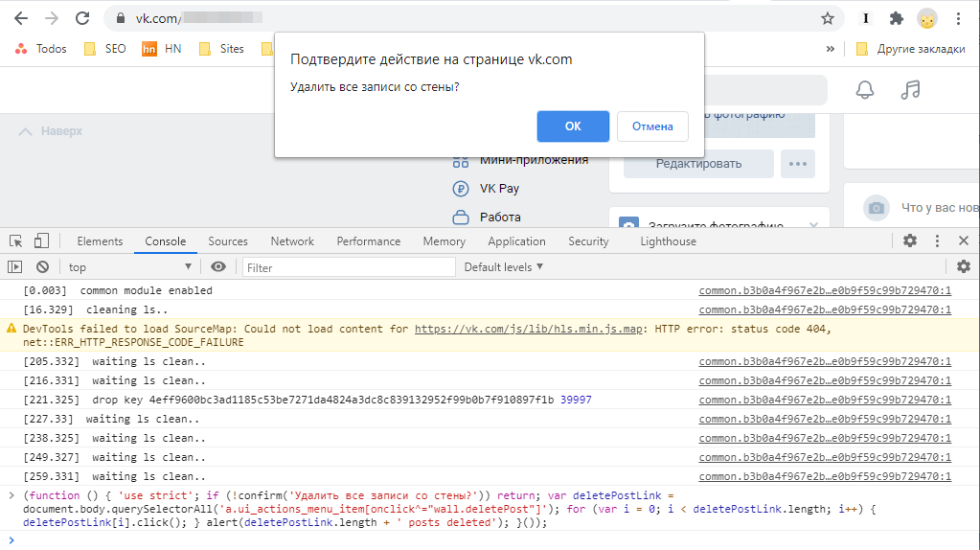This screenshot has width=980, height=550.
Task: Go back with the browser back arrow
Action: [21, 18]
